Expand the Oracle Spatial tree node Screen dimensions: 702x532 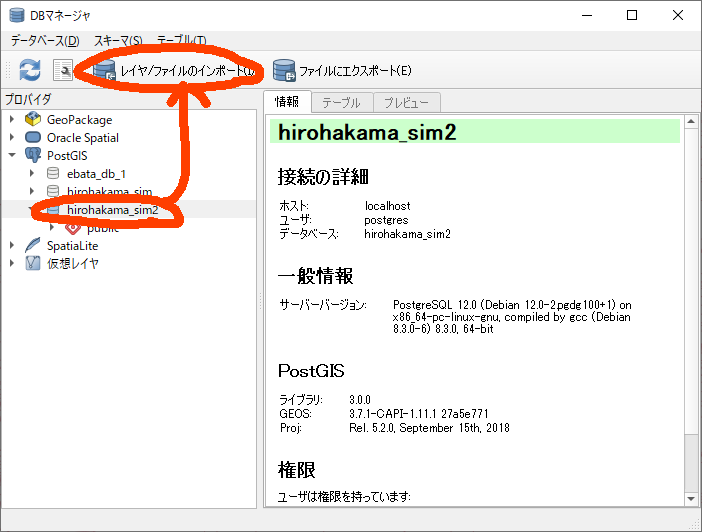point(12,138)
